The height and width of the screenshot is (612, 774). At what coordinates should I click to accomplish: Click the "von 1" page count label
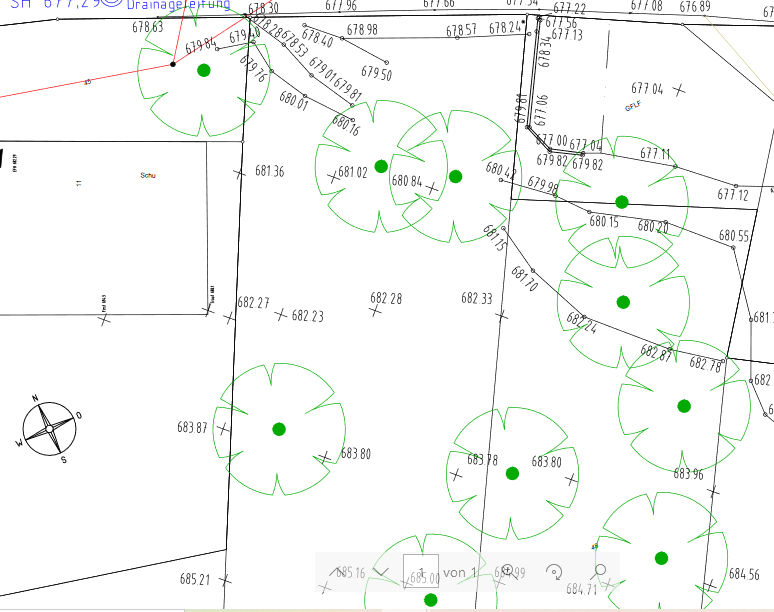point(462,572)
